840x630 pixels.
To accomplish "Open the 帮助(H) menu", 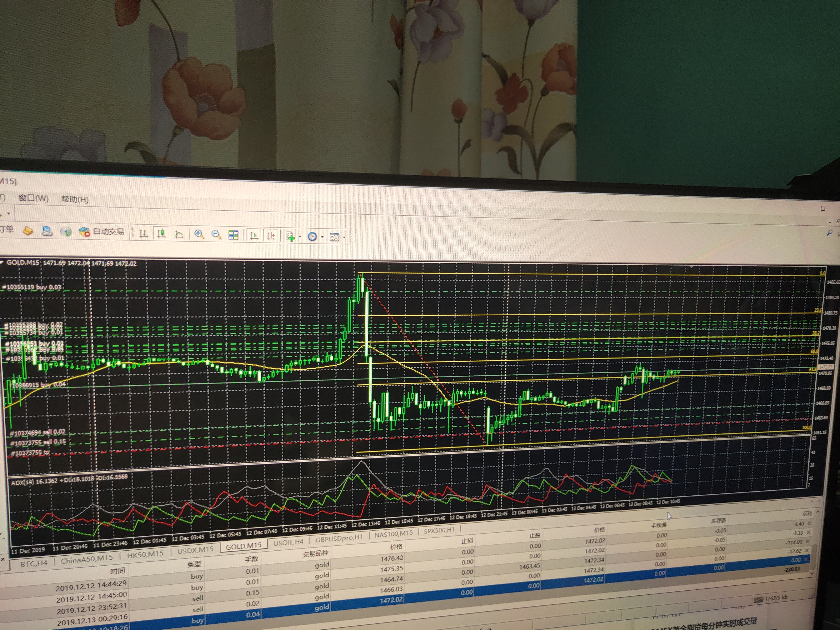I will pyautogui.click(x=75, y=199).
